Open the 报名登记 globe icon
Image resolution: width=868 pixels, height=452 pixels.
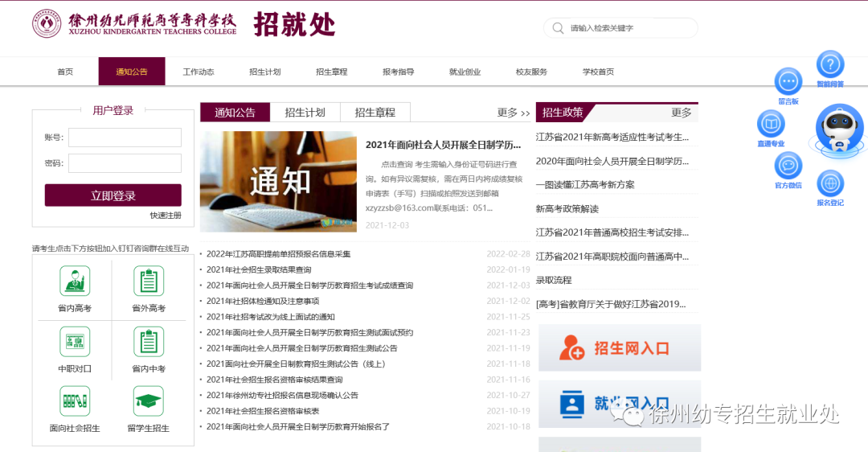[829, 183]
